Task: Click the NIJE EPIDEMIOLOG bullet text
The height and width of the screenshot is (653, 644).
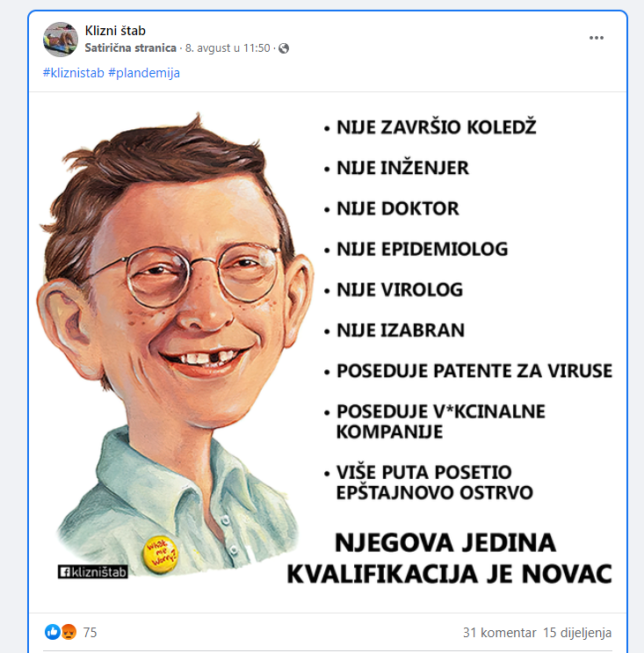Action: pyautogui.click(x=422, y=249)
